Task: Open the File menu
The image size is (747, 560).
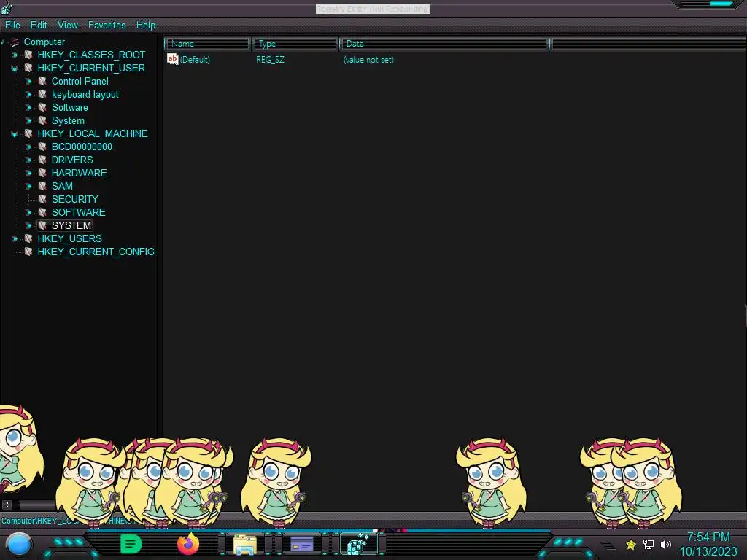Action: click(x=12, y=25)
